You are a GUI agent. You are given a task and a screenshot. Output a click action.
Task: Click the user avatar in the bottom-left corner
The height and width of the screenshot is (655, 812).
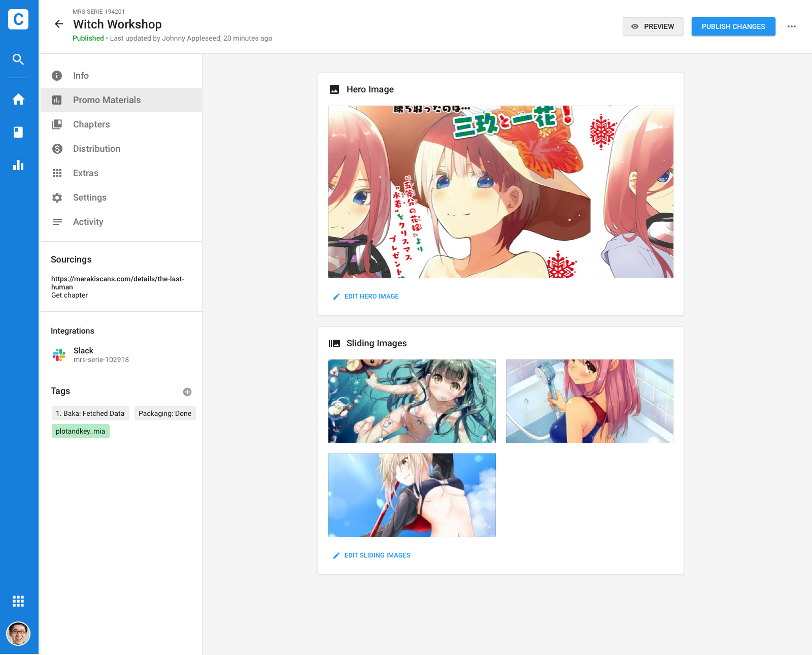18,634
